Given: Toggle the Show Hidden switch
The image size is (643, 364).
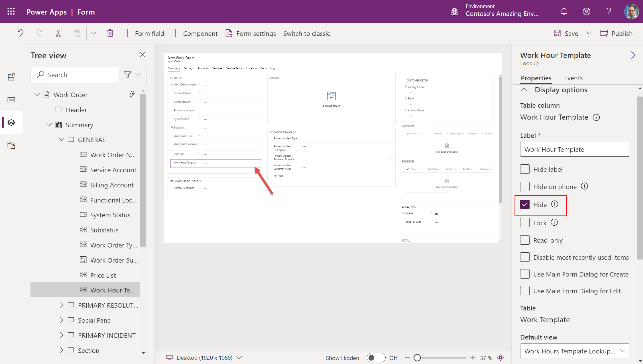Looking at the screenshot, I should point(376,358).
